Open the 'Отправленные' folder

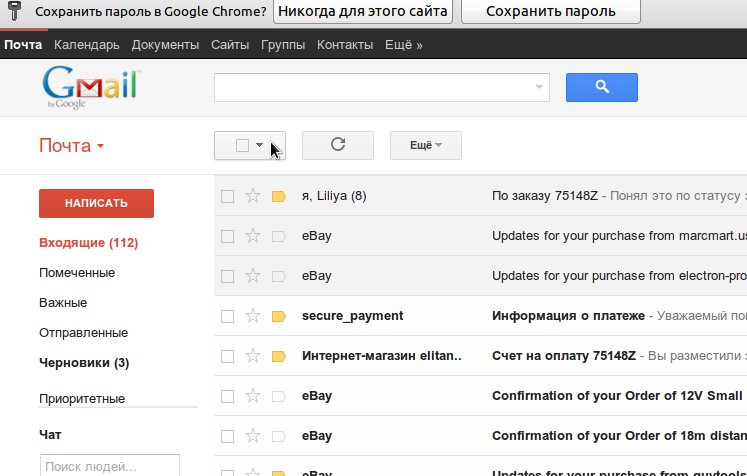click(83, 332)
